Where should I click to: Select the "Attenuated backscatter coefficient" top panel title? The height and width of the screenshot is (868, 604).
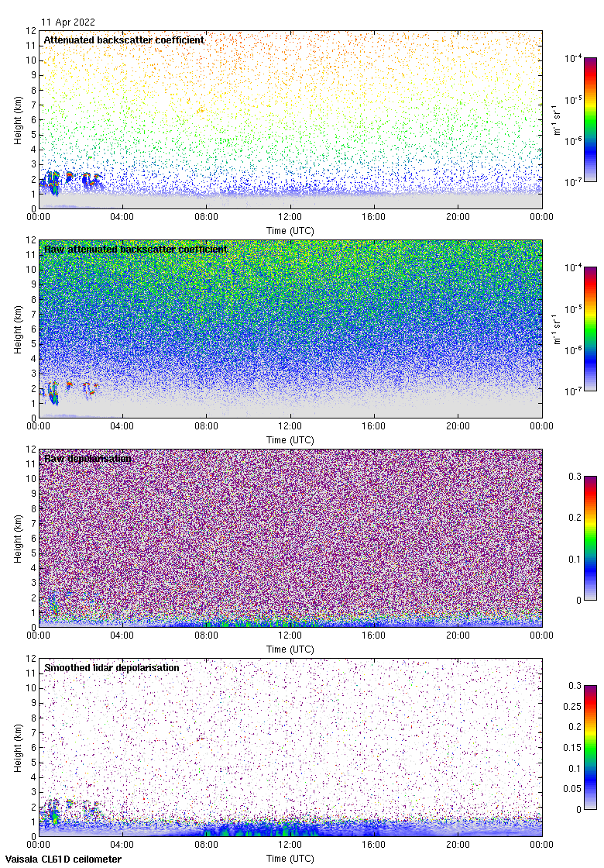coord(124,40)
